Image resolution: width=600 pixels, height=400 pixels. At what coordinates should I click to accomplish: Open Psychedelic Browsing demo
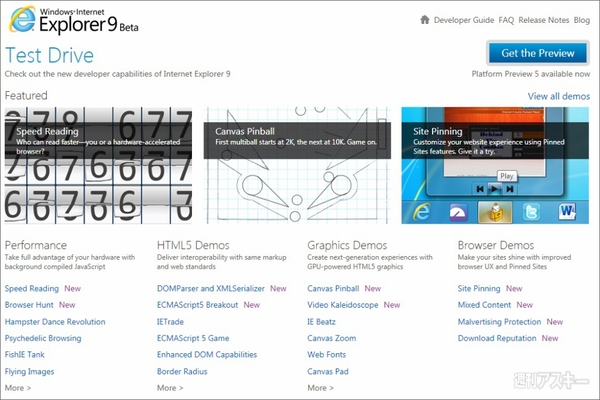click(x=43, y=338)
